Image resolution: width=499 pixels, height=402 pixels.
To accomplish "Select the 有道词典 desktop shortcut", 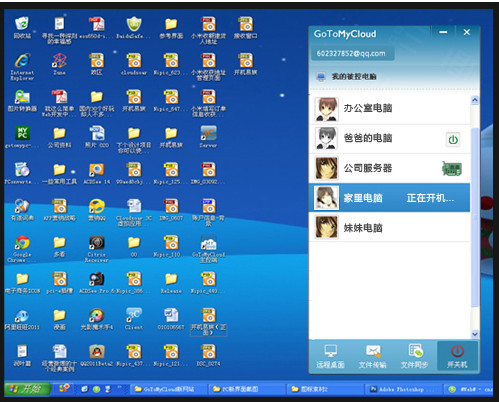I will pyautogui.click(x=22, y=210).
